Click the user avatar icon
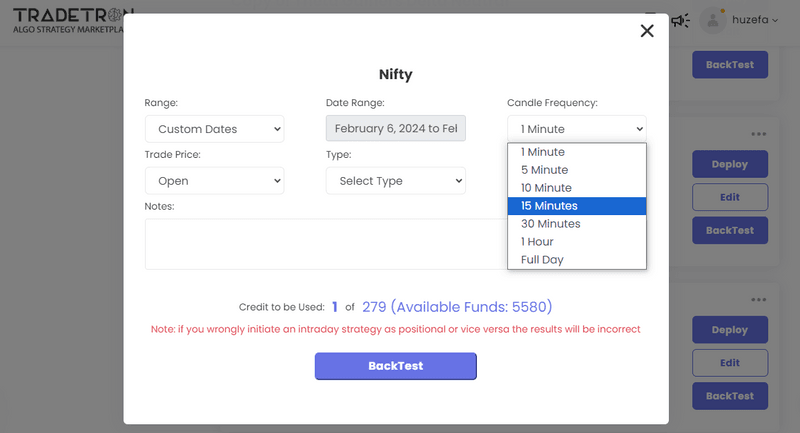 [713, 20]
